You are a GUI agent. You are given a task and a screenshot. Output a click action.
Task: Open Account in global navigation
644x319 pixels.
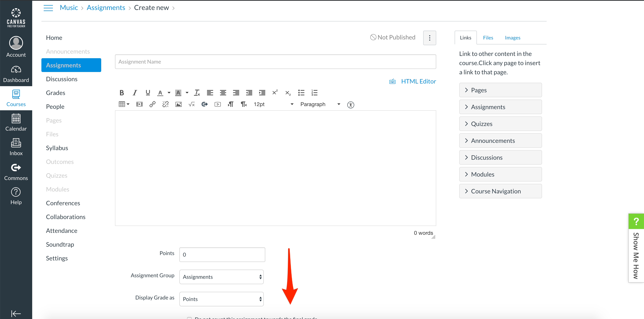pyautogui.click(x=16, y=47)
